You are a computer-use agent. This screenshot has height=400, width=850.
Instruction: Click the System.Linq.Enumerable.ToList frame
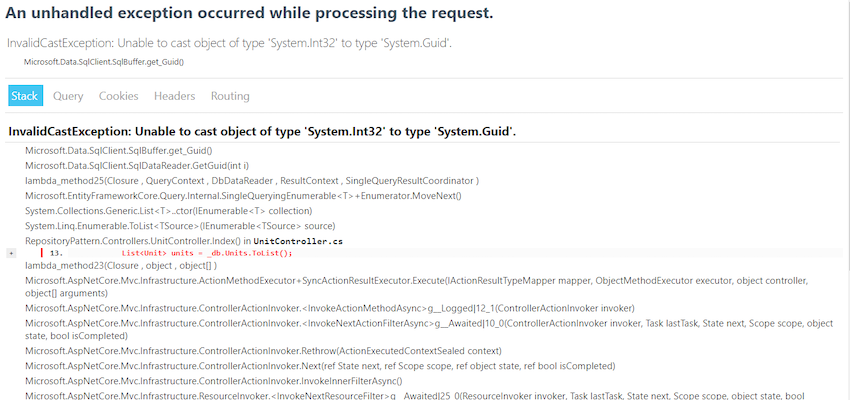(181, 225)
